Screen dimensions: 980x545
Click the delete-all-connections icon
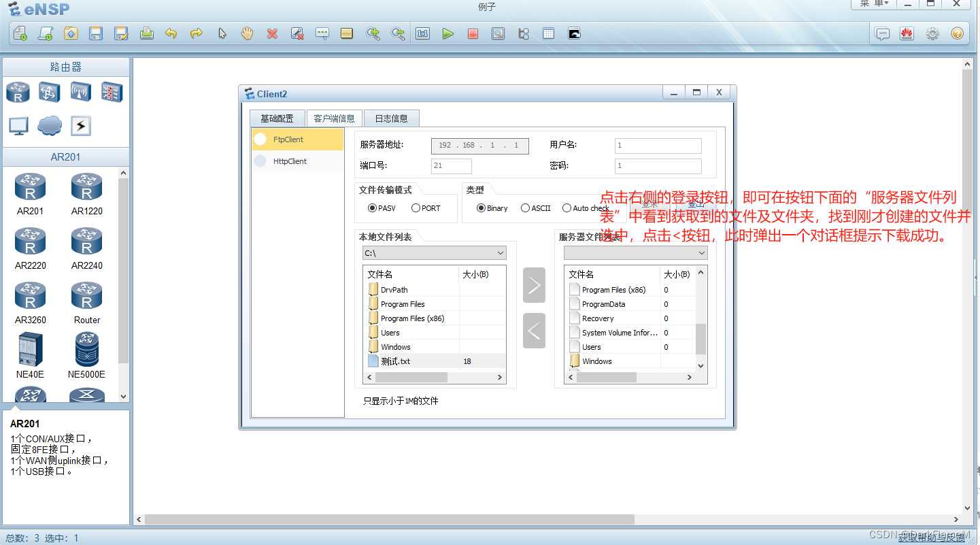pyautogui.click(x=297, y=33)
